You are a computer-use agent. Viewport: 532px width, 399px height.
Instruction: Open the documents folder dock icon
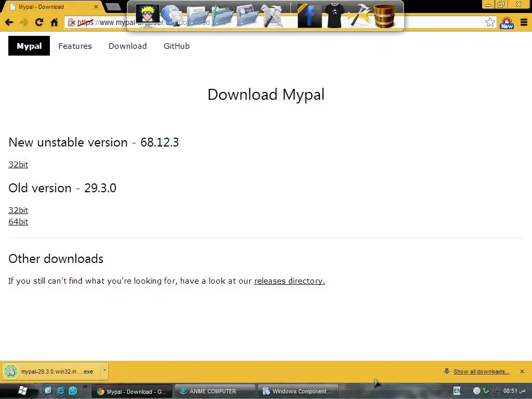pos(197,15)
